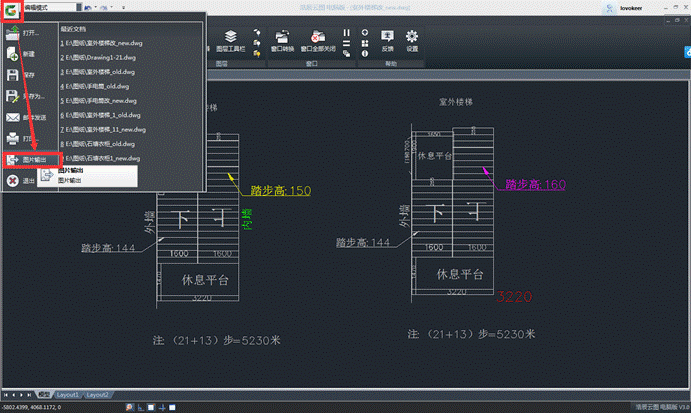691x413 pixels.
Task: Click 退出 (Exit) red X icon
Action: 14,181
